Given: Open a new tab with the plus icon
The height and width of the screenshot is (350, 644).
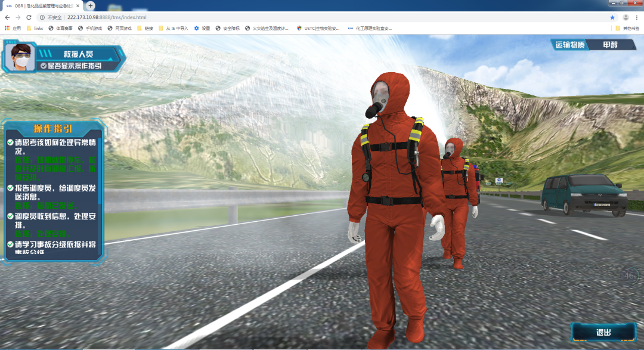Looking at the screenshot, I should (91, 6).
